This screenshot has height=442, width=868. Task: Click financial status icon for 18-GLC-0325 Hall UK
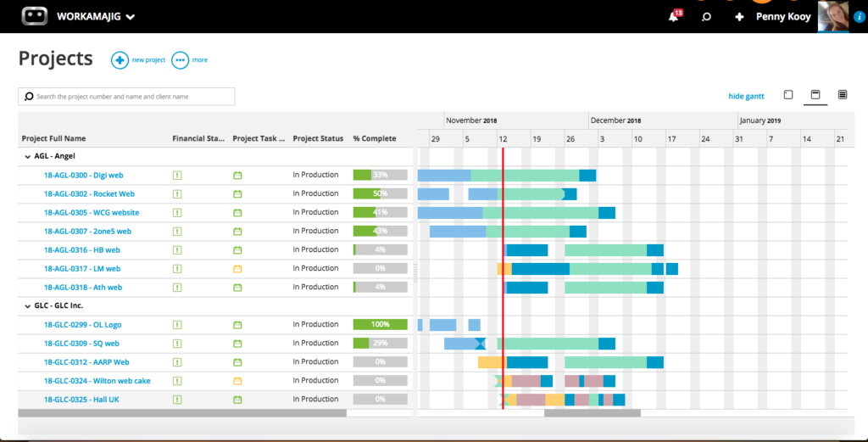pos(177,400)
